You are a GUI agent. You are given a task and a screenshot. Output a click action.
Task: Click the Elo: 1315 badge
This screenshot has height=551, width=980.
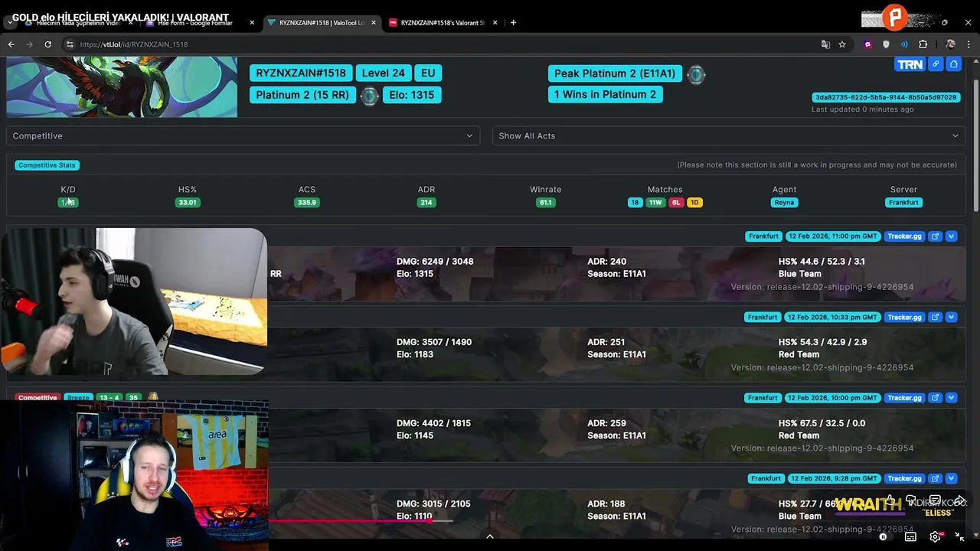tap(411, 95)
